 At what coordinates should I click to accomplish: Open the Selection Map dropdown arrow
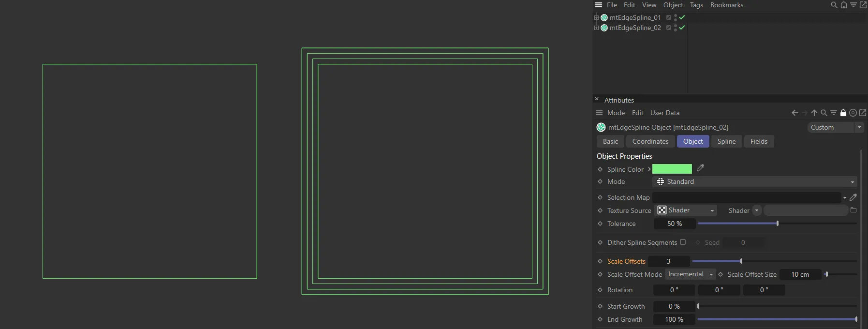point(845,197)
